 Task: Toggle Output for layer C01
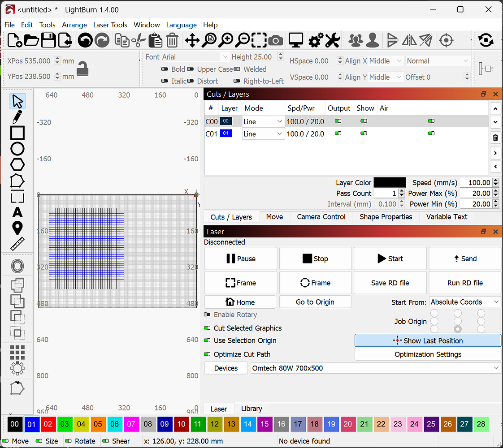338,134
